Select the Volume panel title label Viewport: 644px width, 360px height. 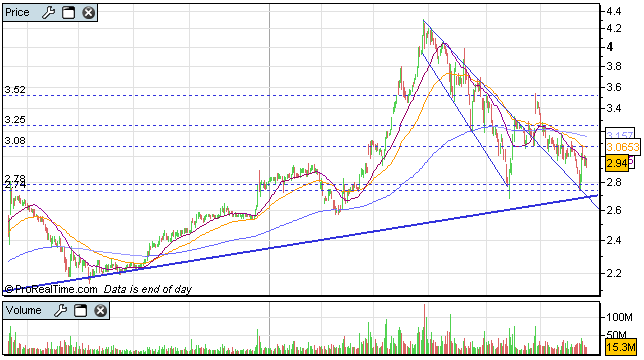[x=23, y=310]
